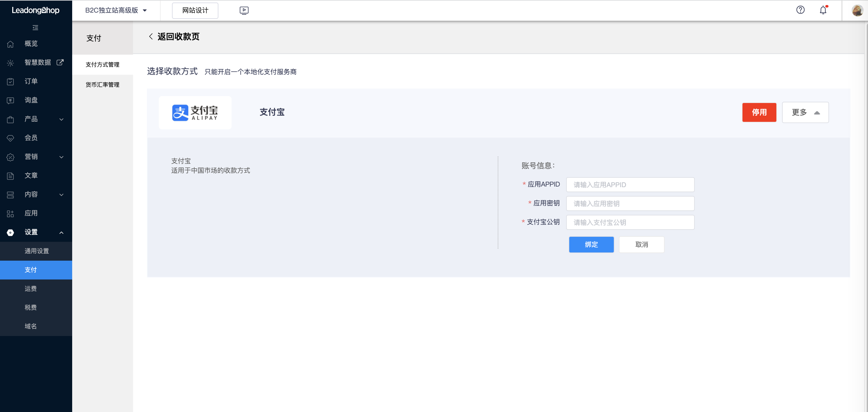Click the back arrow beside 返回收款页
The image size is (868, 412).
151,36
